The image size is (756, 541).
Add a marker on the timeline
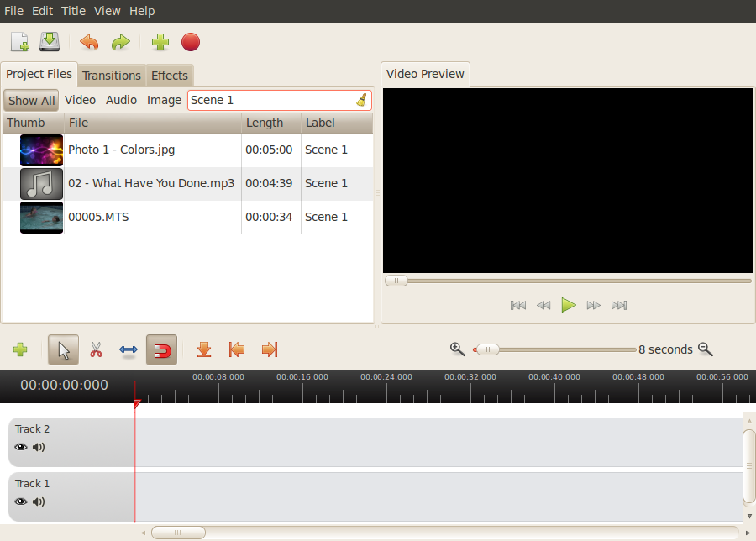(203, 349)
